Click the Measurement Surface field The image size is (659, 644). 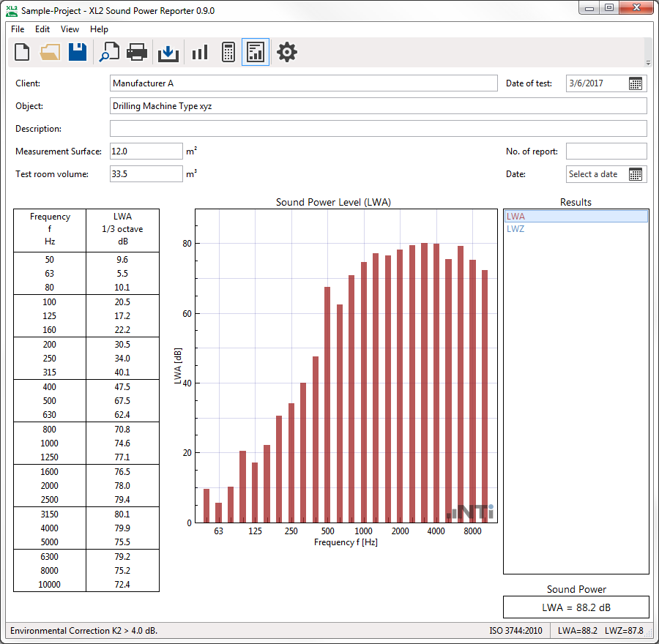click(x=146, y=151)
